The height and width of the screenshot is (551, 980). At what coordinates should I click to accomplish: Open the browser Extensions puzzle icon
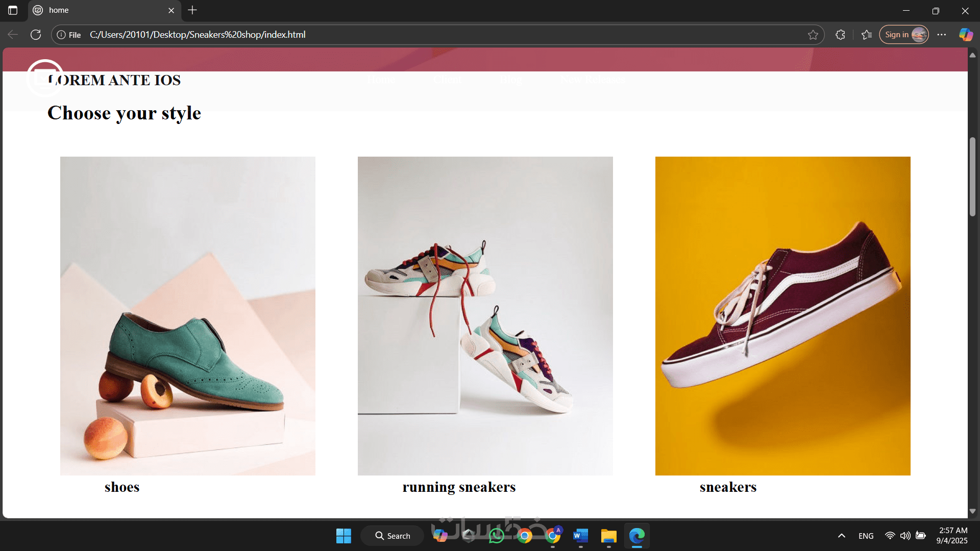(840, 35)
